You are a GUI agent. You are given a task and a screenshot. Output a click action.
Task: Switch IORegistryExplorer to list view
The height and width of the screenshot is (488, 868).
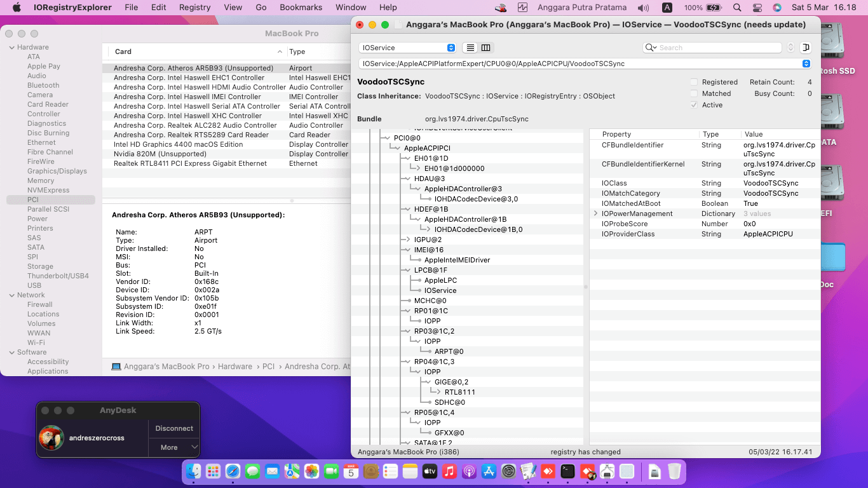point(471,48)
